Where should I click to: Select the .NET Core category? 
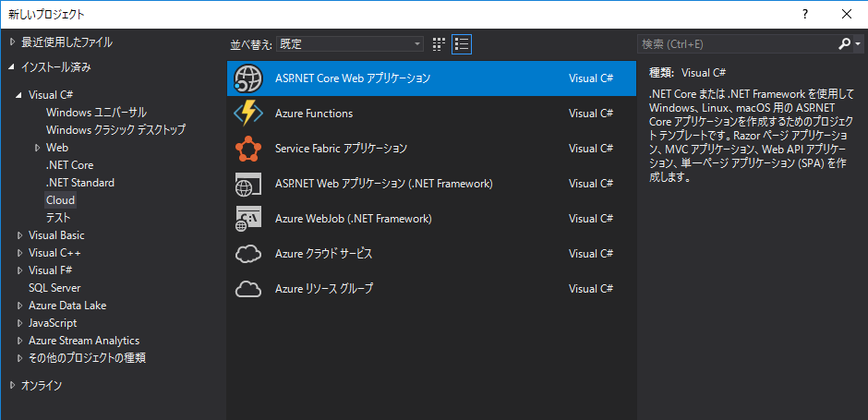click(x=70, y=165)
